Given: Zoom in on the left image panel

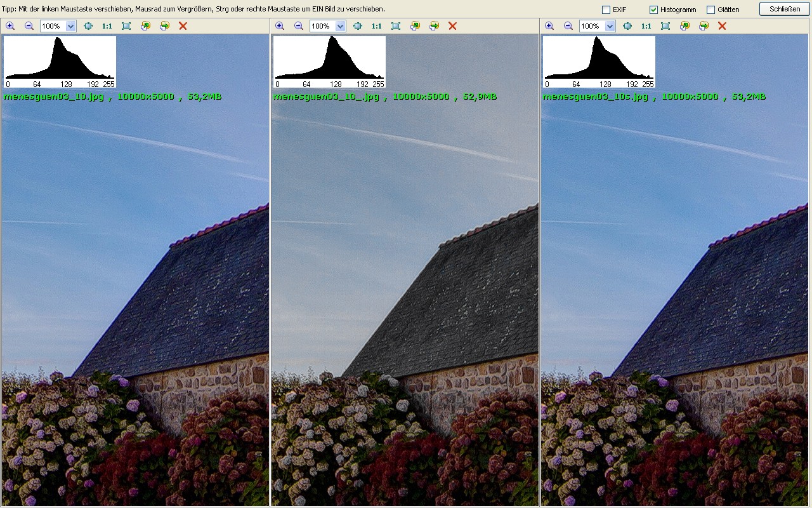Looking at the screenshot, I should pyautogui.click(x=10, y=26).
